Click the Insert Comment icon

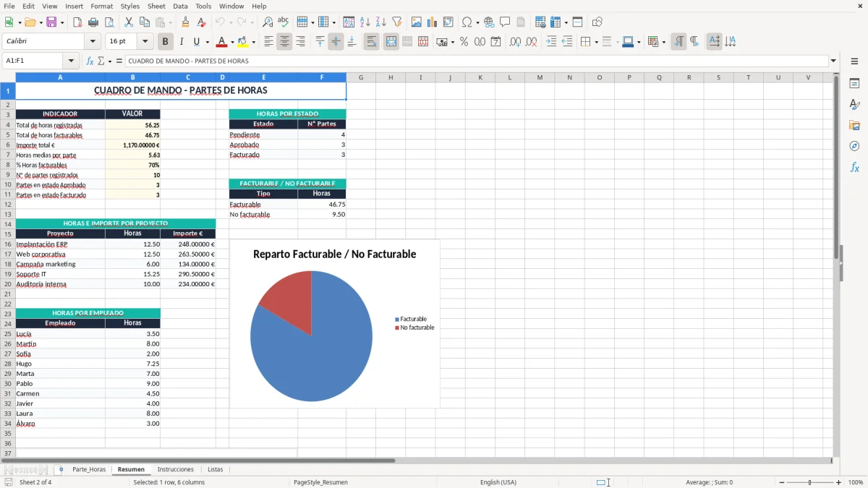(506, 22)
